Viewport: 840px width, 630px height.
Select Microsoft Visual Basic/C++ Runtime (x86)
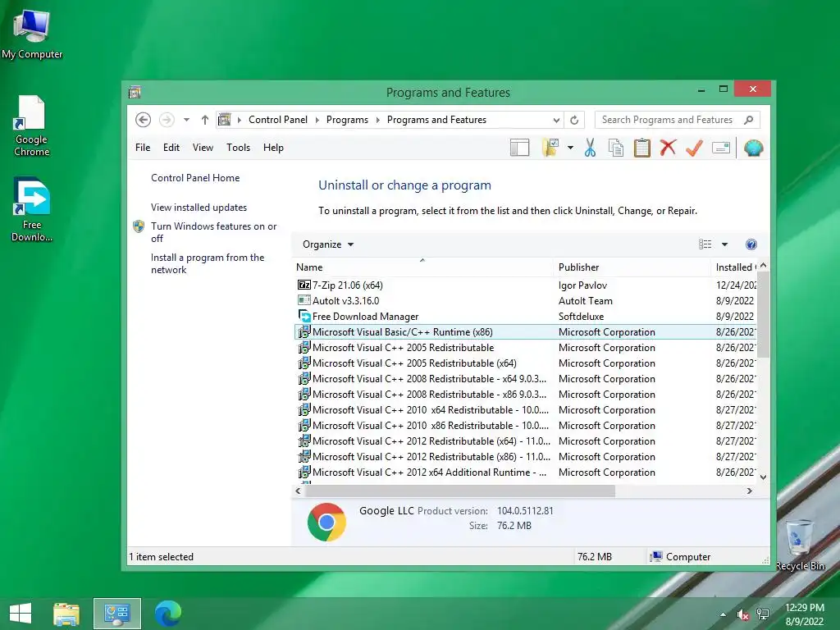coord(525,332)
